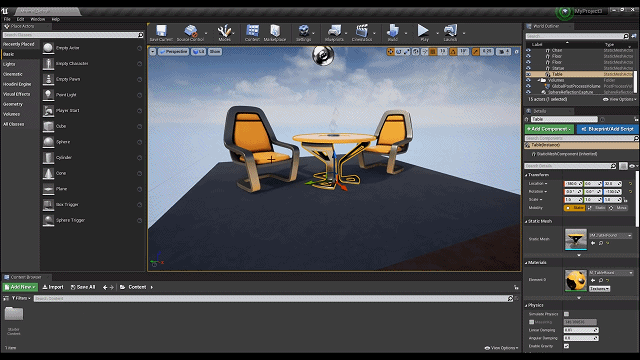Screen dimensions: 640x360
Task: Select the scale gizmo mode in the viewport
Action: (x=407, y=52)
